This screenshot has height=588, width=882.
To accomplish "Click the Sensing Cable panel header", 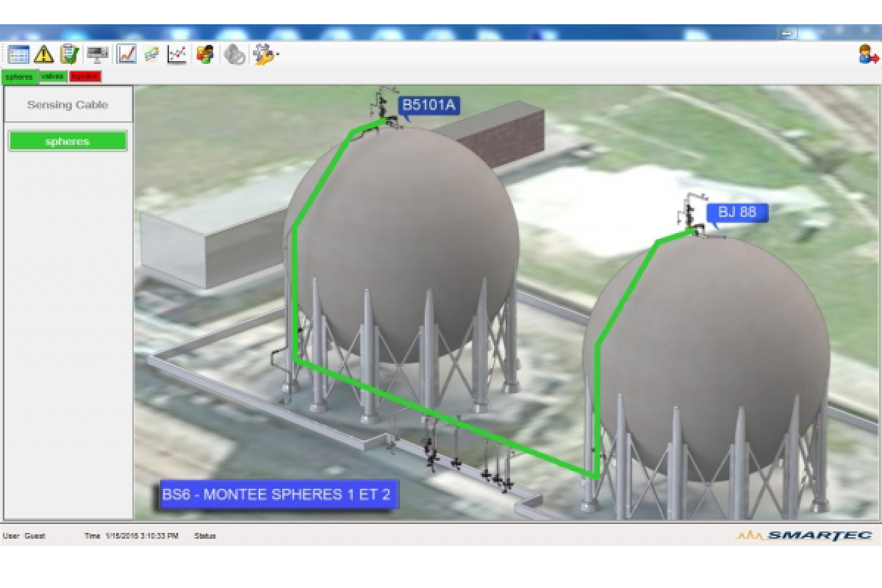I will coord(68,105).
